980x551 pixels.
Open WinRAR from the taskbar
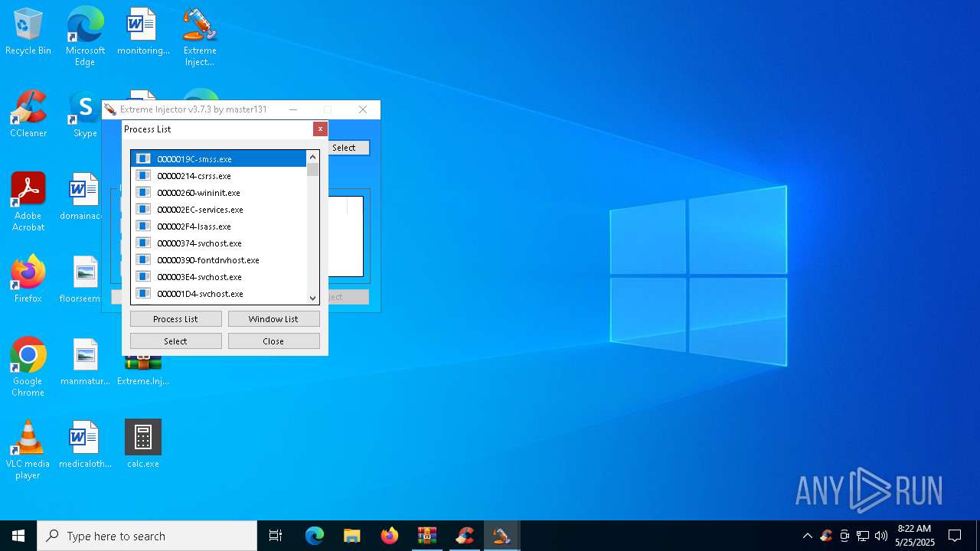[427, 536]
